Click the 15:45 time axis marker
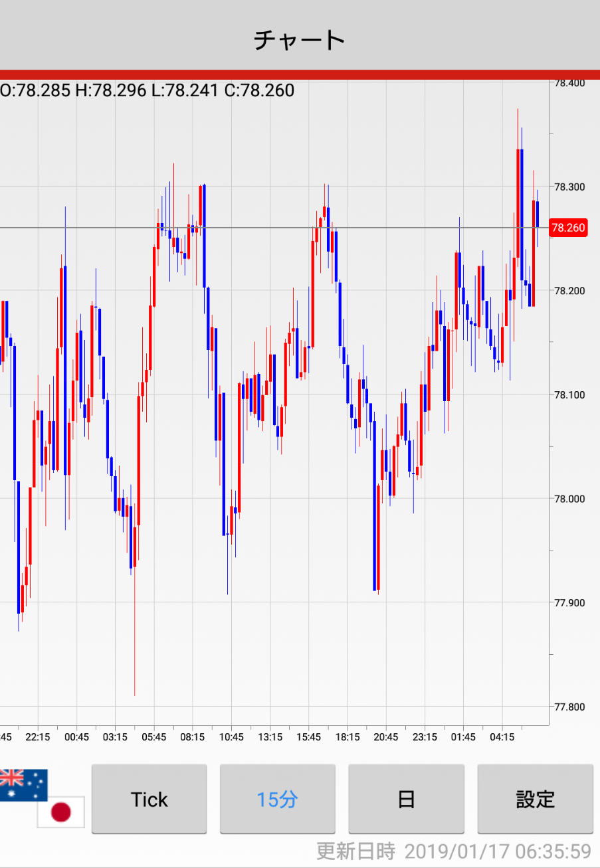600x868 pixels. [x=308, y=737]
